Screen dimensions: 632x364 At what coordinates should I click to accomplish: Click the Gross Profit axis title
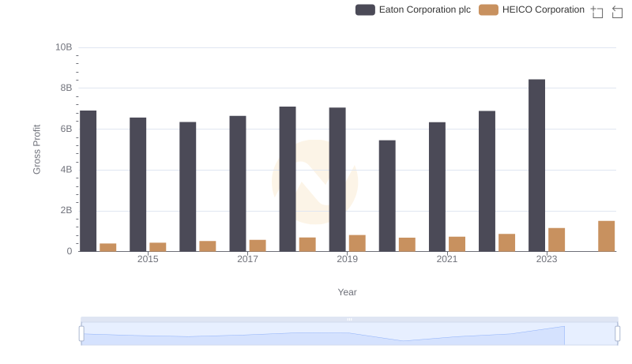point(36,149)
